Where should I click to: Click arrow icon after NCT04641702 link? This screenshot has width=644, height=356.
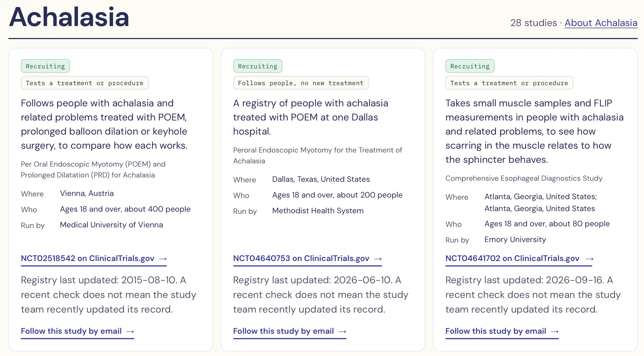(x=589, y=259)
